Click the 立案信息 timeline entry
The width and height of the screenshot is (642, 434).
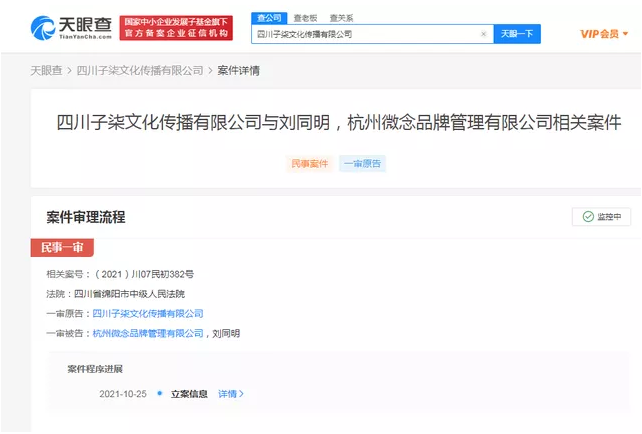[189, 394]
